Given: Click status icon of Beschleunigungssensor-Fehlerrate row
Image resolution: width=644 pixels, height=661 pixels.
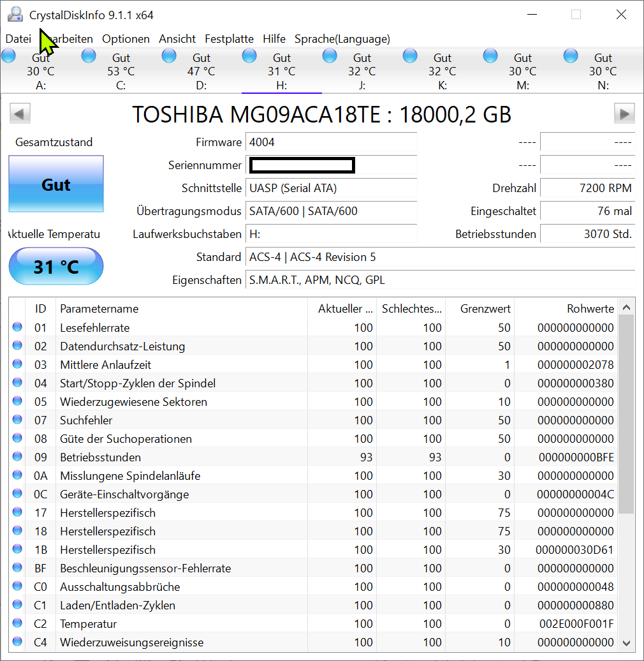Looking at the screenshot, I should pyautogui.click(x=17, y=567).
